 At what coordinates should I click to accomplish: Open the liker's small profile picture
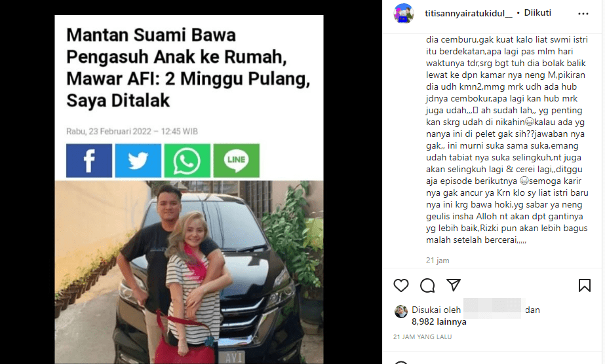click(401, 311)
